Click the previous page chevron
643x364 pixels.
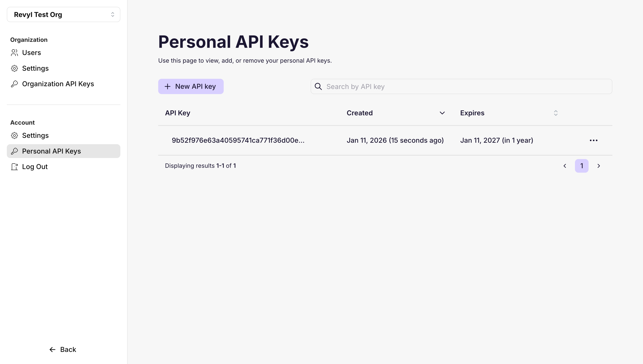[565, 165]
